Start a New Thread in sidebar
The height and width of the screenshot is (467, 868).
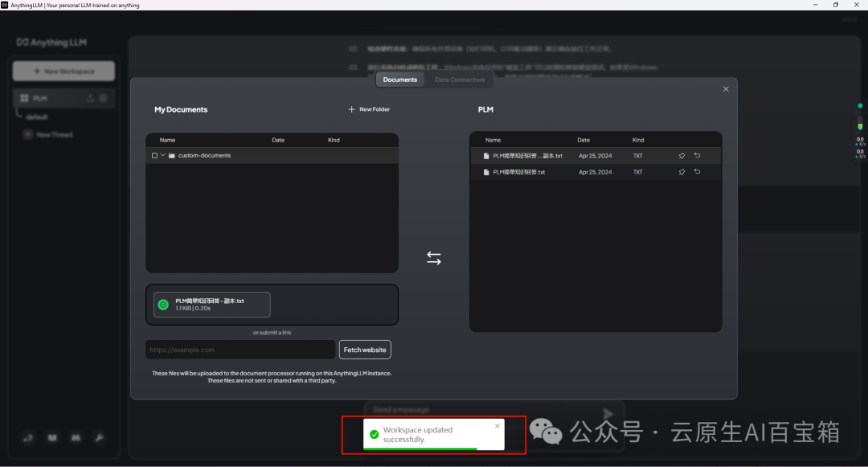49,134
